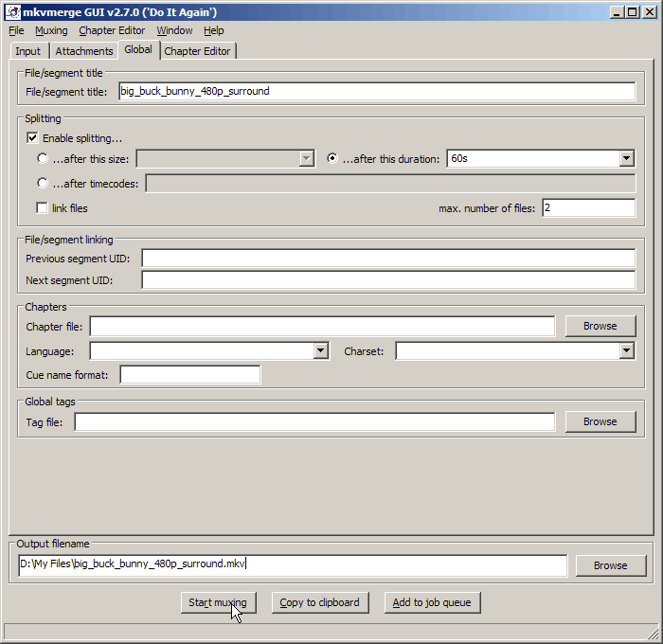Close the mkvmerge GUI window
Viewport: 663px width, 644px height.
tap(649, 12)
